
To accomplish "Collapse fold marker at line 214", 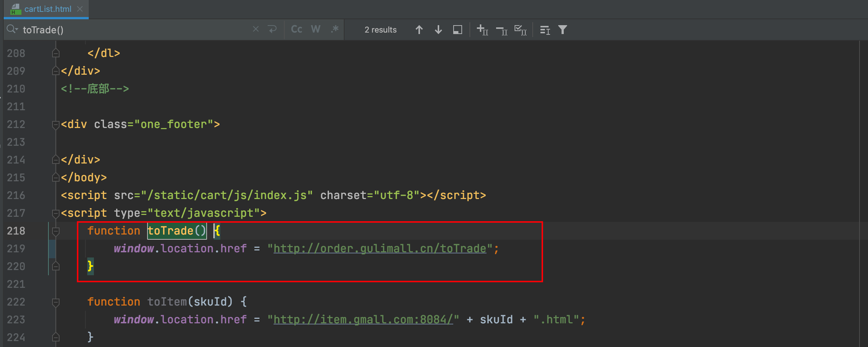I will [x=56, y=159].
